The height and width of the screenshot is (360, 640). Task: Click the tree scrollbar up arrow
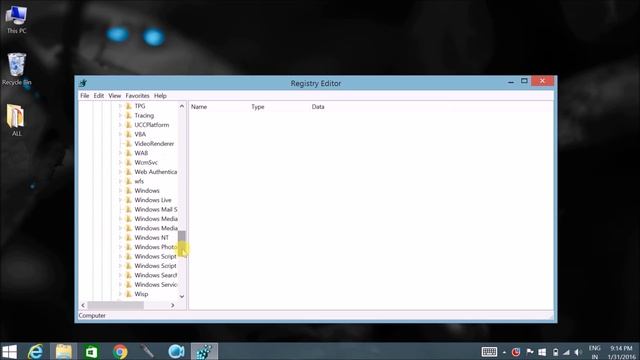[x=182, y=106]
